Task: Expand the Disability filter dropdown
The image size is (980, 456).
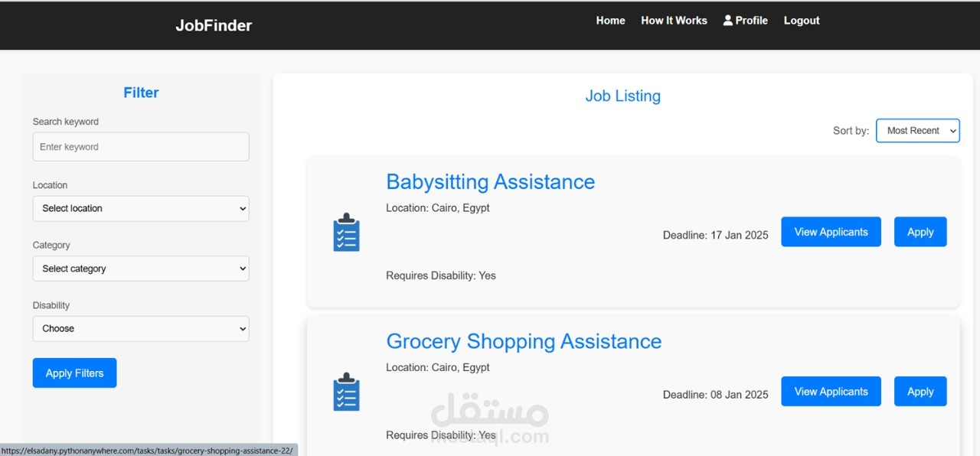Action: click(x=141, y=328)
